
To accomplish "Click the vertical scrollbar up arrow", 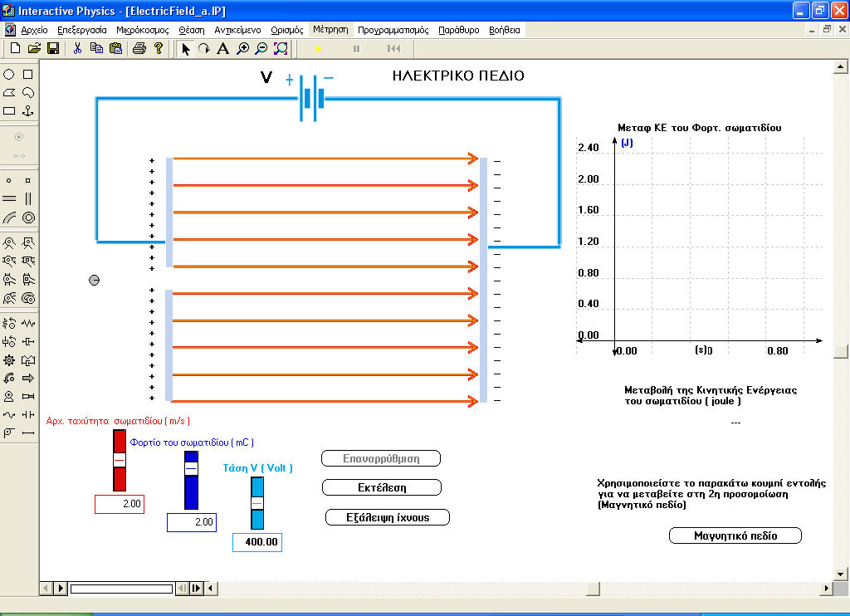I will [x=840, y=67].
